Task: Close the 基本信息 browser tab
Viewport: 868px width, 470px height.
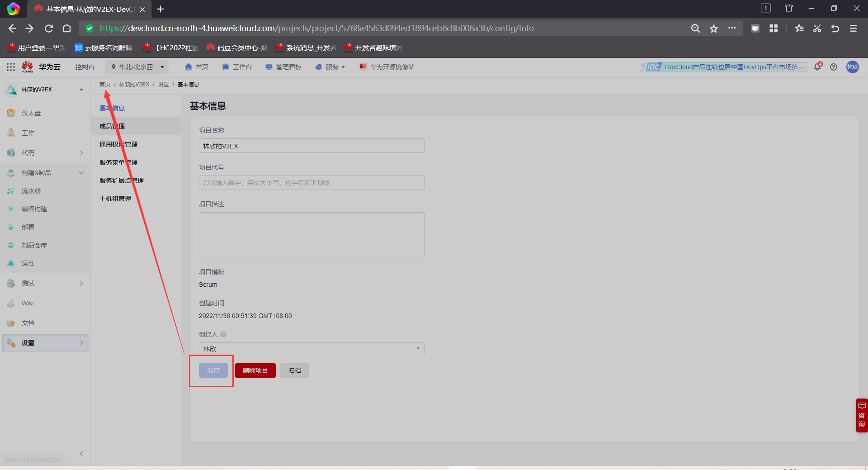Action: pyautogui.click(x=142, y=9)
